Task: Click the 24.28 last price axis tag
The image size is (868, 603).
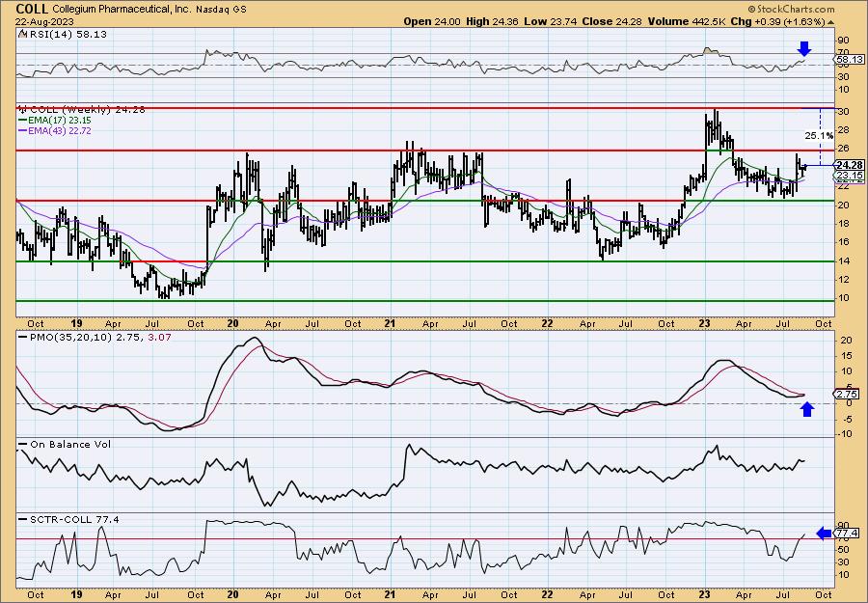Action: (x=850, y=165)
